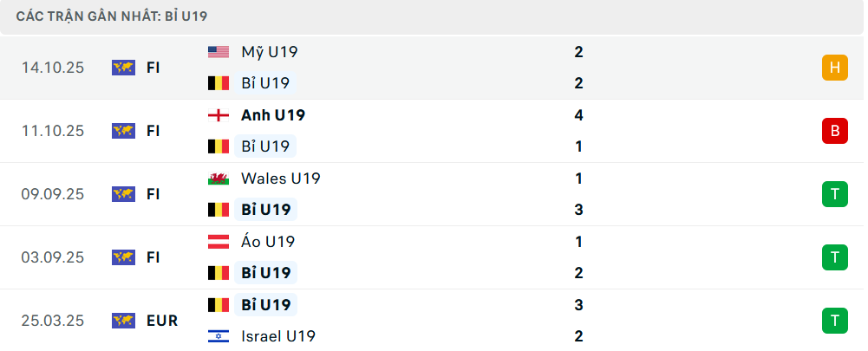Image resolution: width=868 pixels, height=351 pixels.
Task: Click the green T badge for Áo U19 match
Action: coord(834,257)
